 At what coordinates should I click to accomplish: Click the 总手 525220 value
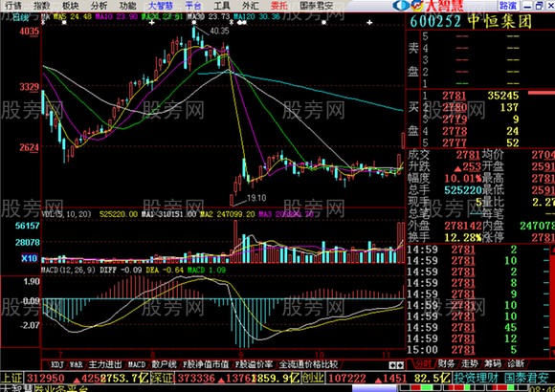point(463,190)
